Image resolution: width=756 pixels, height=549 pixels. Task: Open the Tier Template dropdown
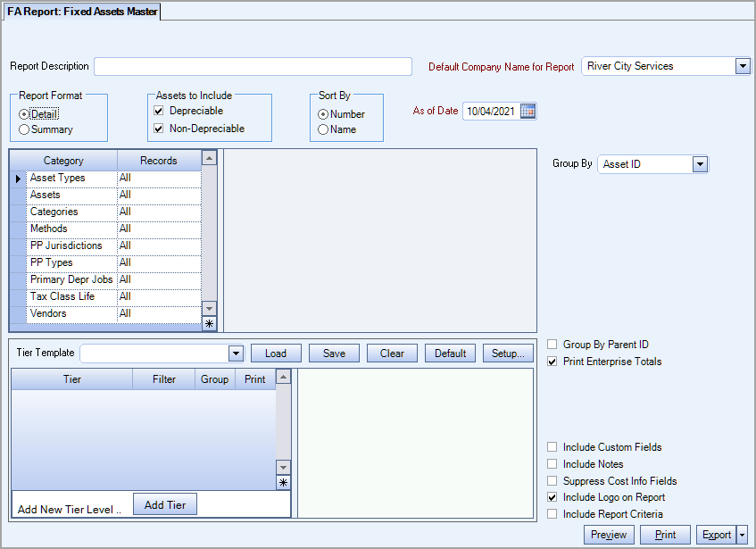(x=236, y=353)
